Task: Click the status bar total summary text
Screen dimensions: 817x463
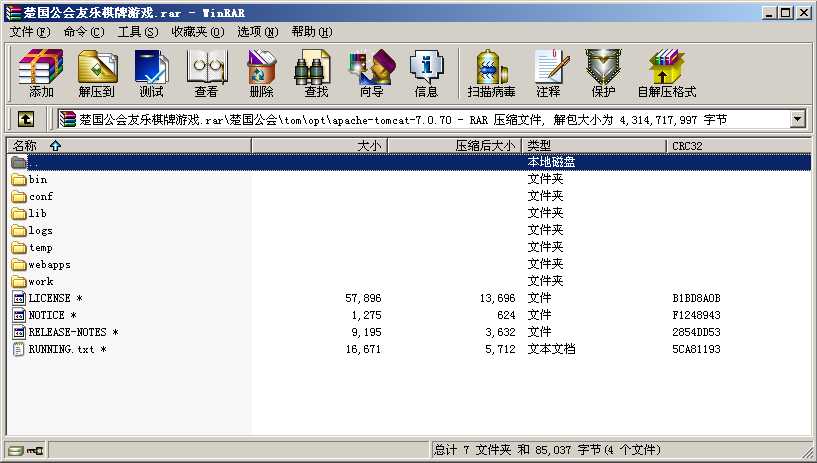Action: (x=547, y=449)
